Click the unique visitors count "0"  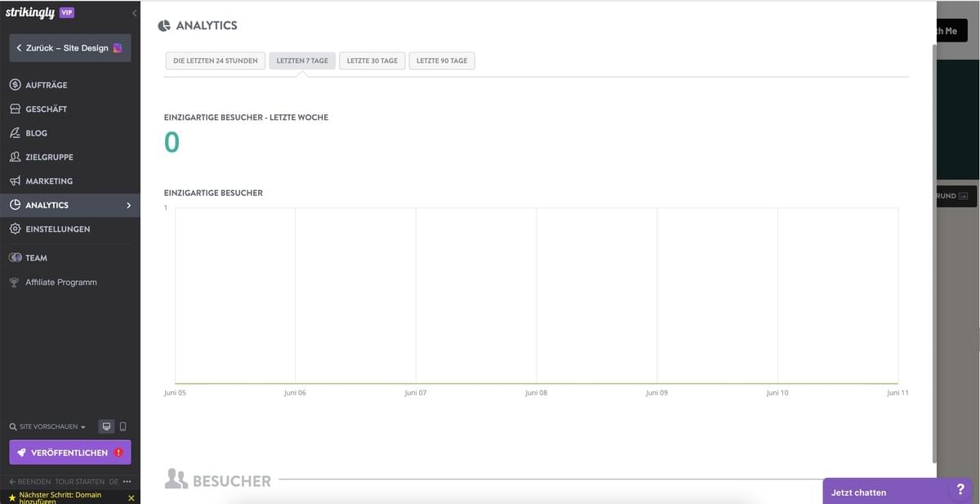[x=171, y=142]
